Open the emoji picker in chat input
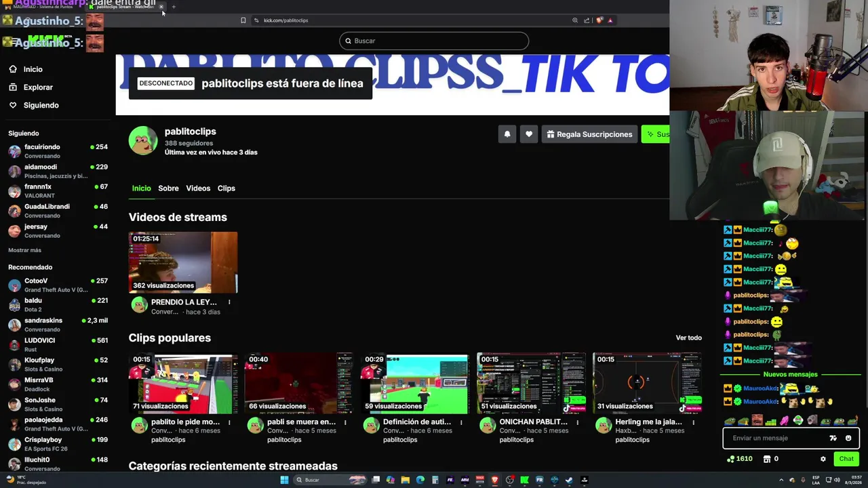The image size is (868, 488). [848, 438]
